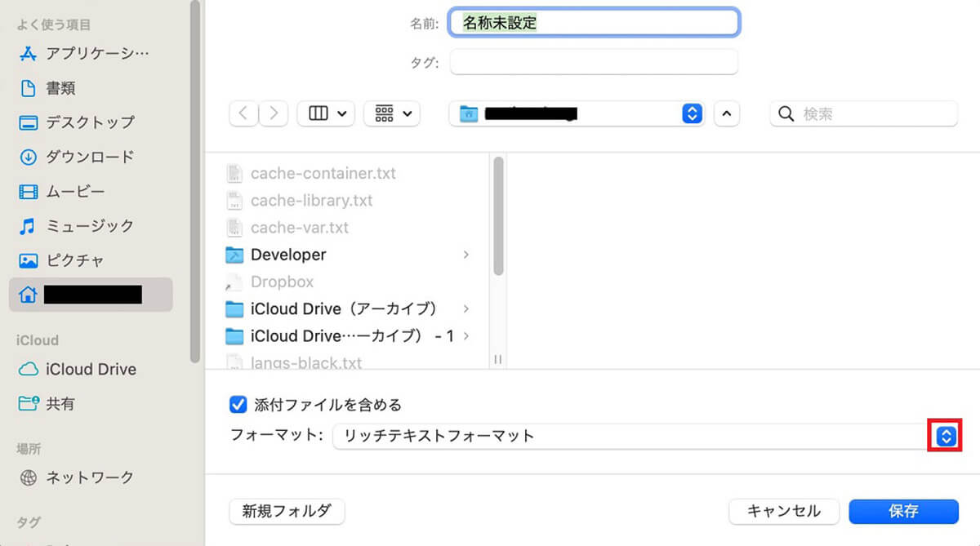This screenshot has width=980, height=546.
Task: Click the sidebar vertical scrollbar
Action: click(x=194, y=180)
